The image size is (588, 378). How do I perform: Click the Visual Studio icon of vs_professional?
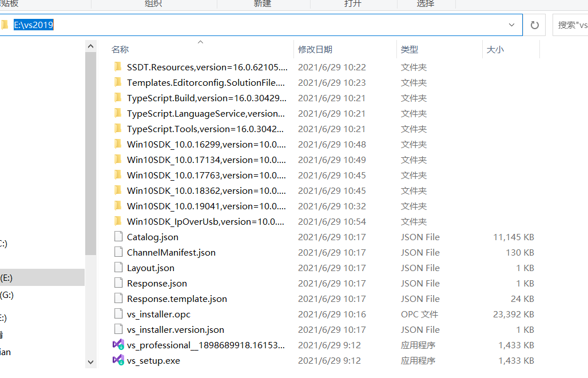pos(118,344)
